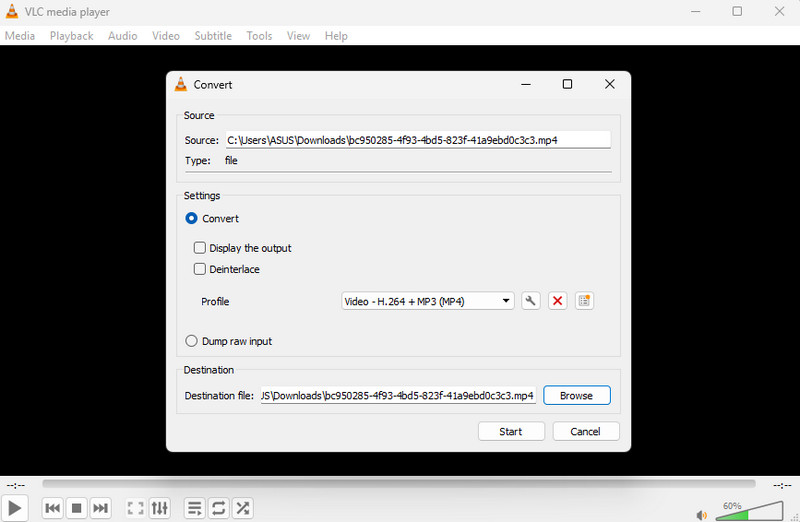Open the Help menu

[336, 36]
